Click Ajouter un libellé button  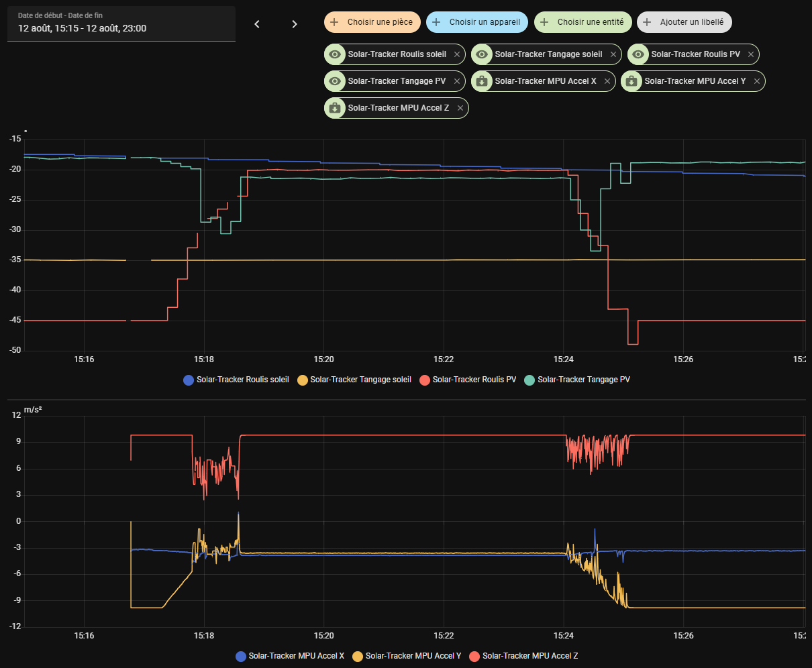click(684, 22)
